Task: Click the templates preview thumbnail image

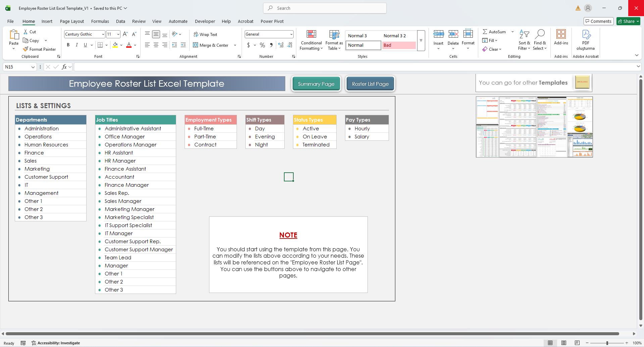Action: [x=534, y=127]
